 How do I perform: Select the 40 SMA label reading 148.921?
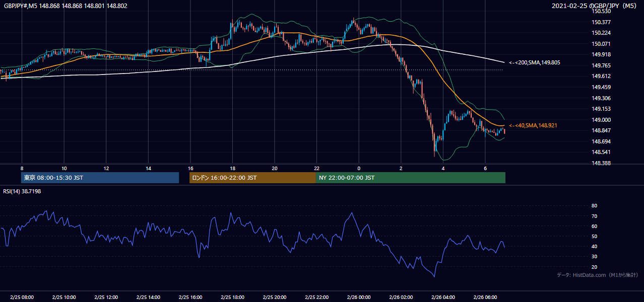tap(533, 125)
